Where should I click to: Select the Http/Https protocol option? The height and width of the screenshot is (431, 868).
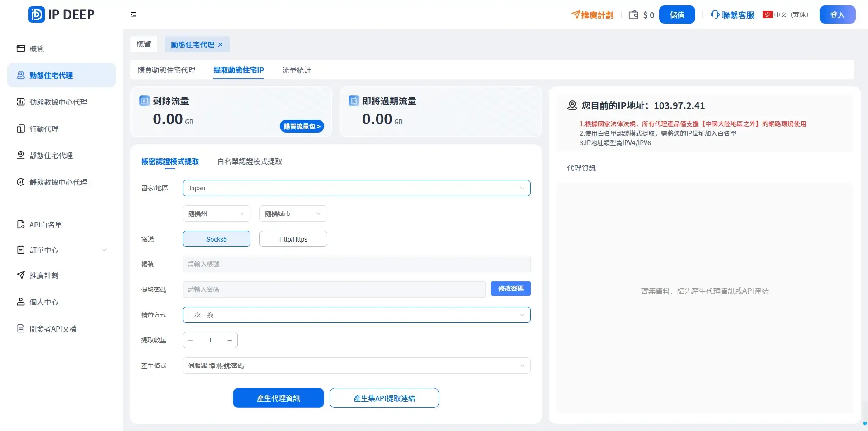coord(293,239)
